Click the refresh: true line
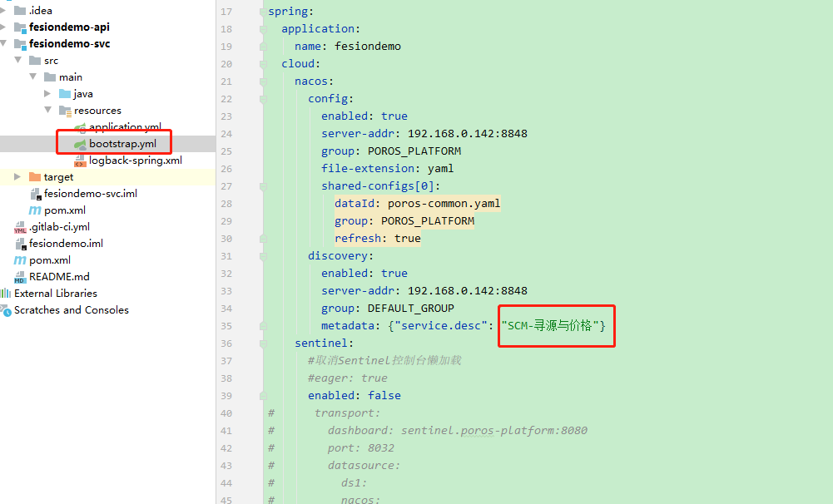 pos(378,239)
